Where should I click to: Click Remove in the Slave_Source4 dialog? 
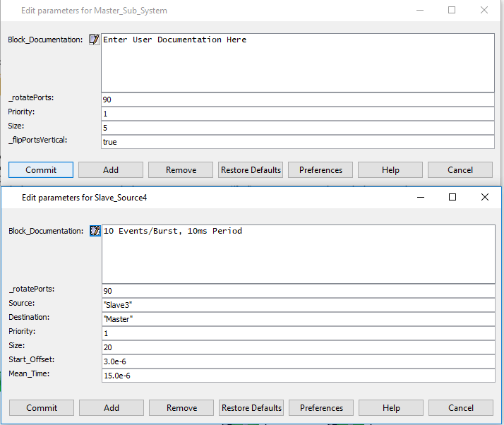[181, 408]
